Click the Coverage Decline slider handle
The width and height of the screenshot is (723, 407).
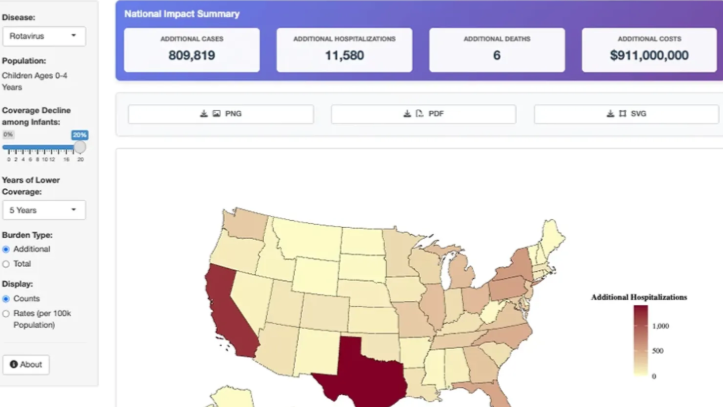coord(80,147)
